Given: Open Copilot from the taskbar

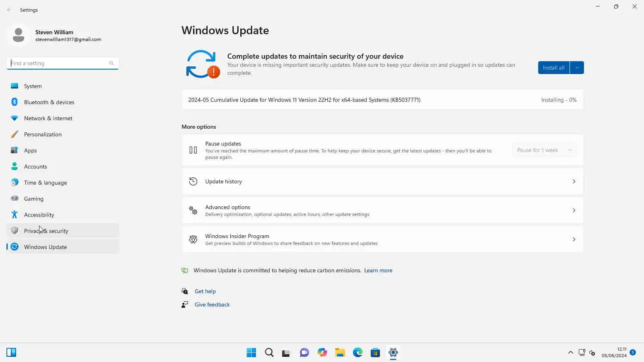Looking at the screenshot, I should 322,353.
